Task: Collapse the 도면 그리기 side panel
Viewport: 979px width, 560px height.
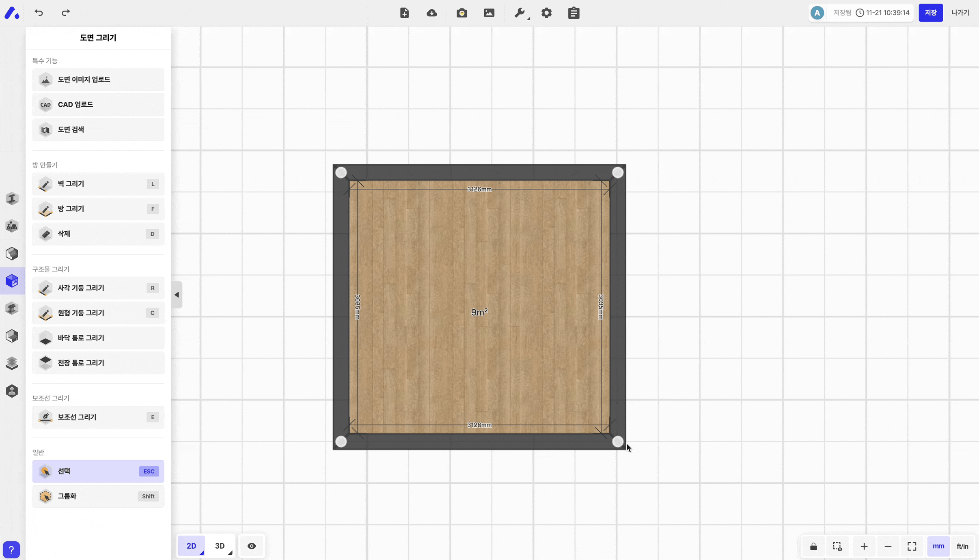Action: (x=177, y=295)
